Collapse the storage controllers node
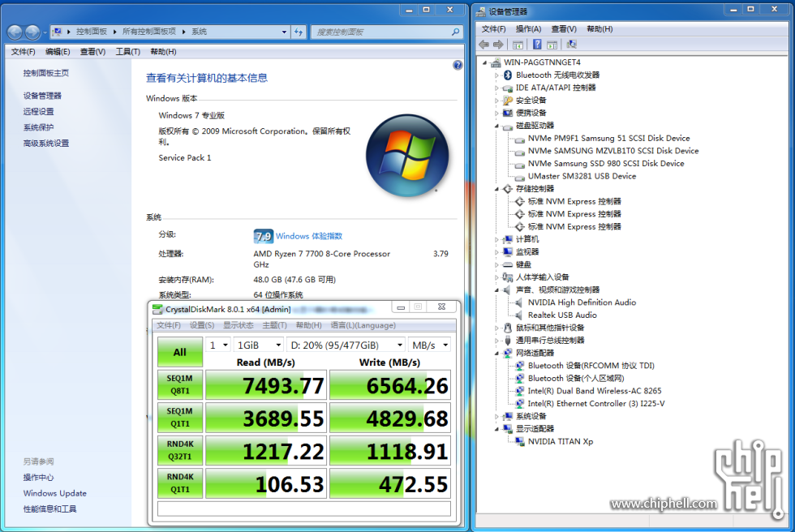The height and width of the screenshot is (532, 795). (x=496, y=189)
